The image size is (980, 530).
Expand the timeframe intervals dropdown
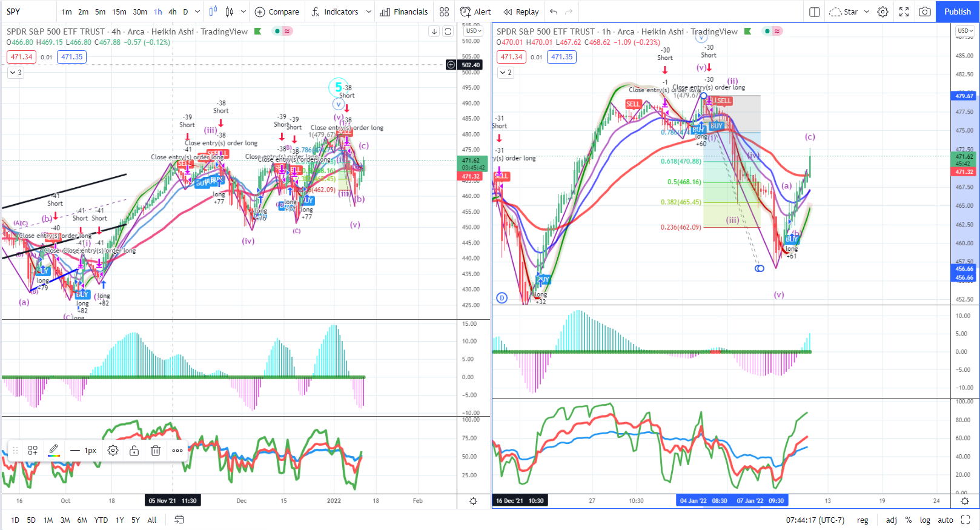[x=197, y=12]
